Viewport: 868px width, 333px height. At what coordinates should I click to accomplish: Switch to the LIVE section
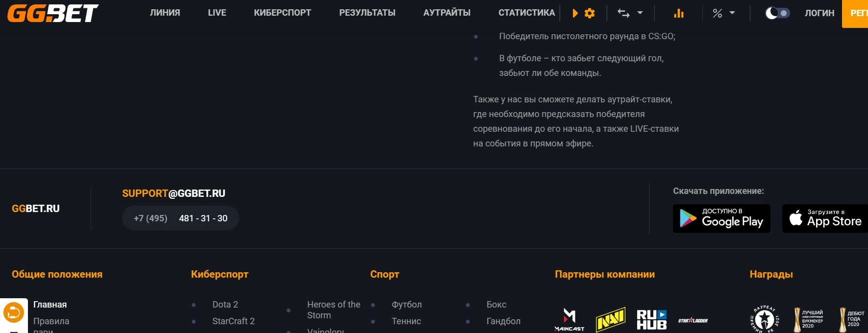point(217,13)
